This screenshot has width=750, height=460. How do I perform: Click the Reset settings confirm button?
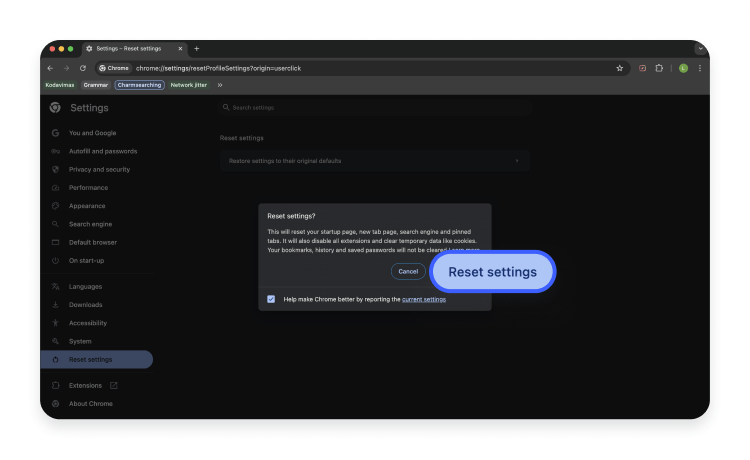(x=492, y=272)
